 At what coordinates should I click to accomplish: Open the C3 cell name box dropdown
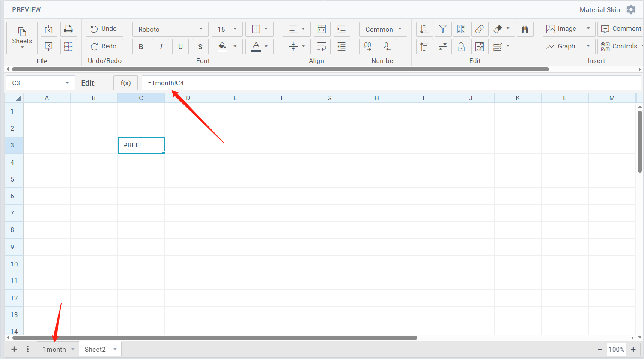pos(67,83)
